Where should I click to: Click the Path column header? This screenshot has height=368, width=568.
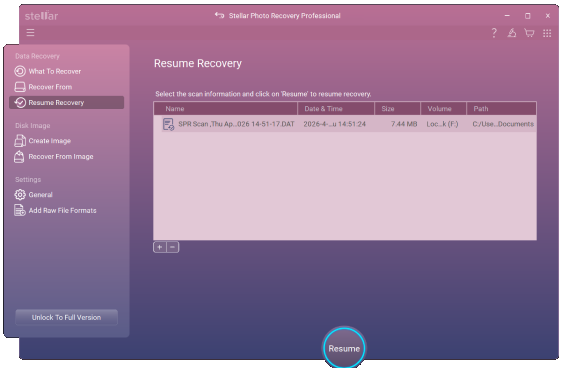(x=501, y=109)
